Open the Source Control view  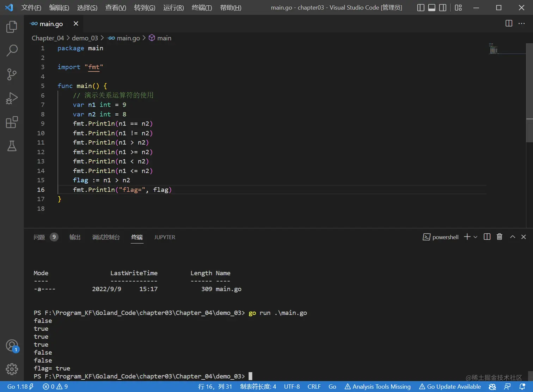(12, 74)
